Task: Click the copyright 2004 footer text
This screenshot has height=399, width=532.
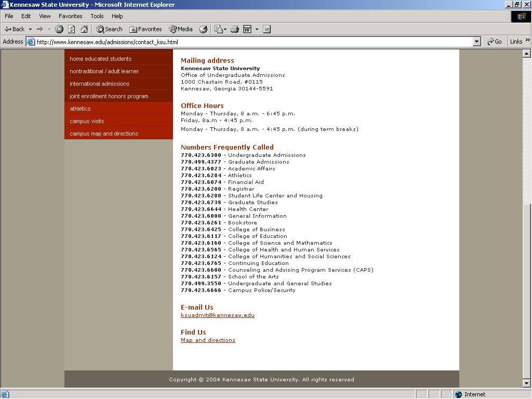Action: [x=262, y=379]
